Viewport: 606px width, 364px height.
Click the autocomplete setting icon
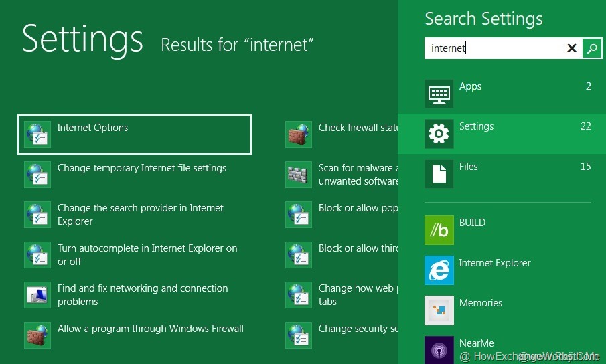(37, 255)
